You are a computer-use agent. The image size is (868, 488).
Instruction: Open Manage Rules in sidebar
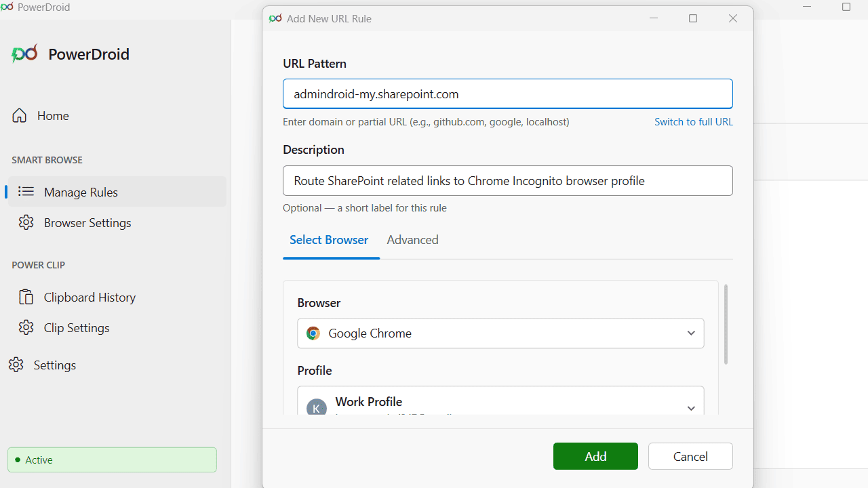(117, 192)
